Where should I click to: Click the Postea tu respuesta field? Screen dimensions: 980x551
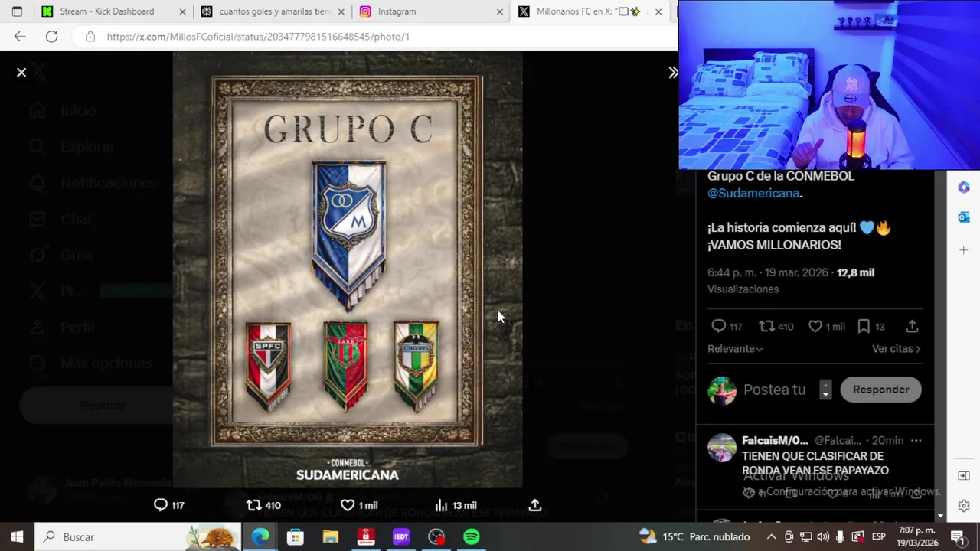(775, 390)
